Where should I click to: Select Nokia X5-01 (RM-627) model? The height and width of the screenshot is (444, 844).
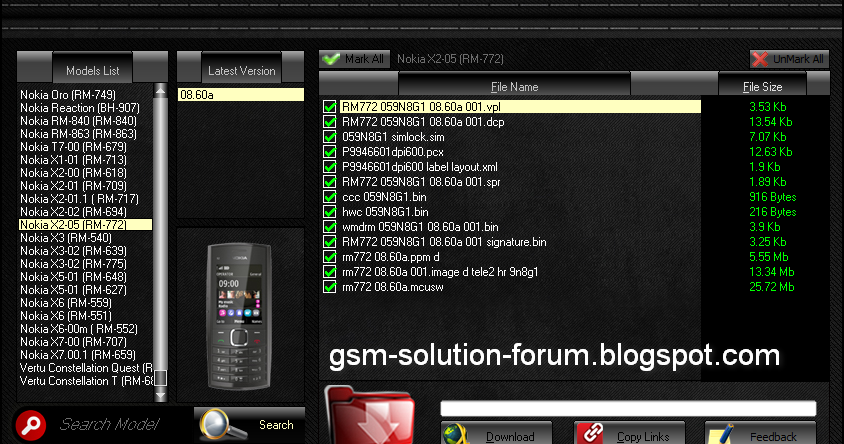73,290
